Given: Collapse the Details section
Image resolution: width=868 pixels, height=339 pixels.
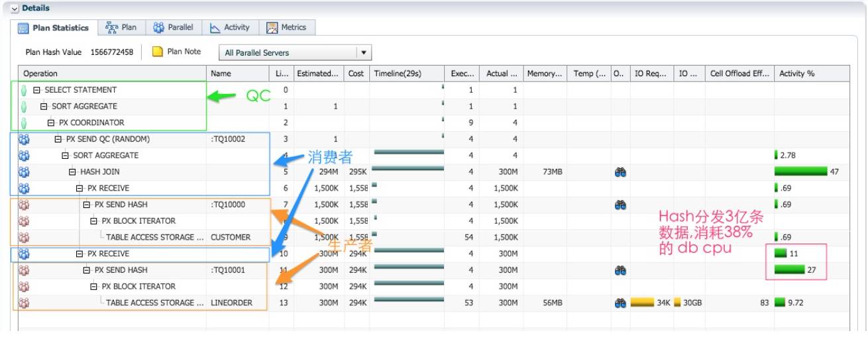Looking at the screenshot, I should (x=15, y=8).
